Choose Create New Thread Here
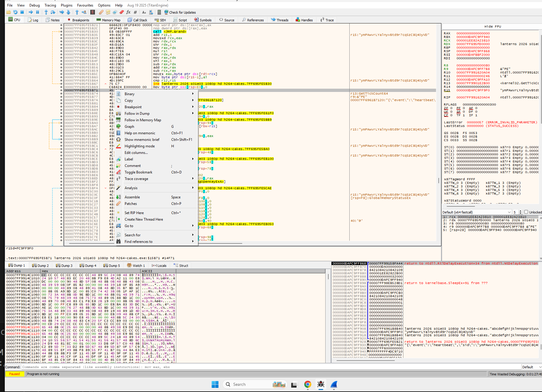542x392 pixels. pos(156,219)
